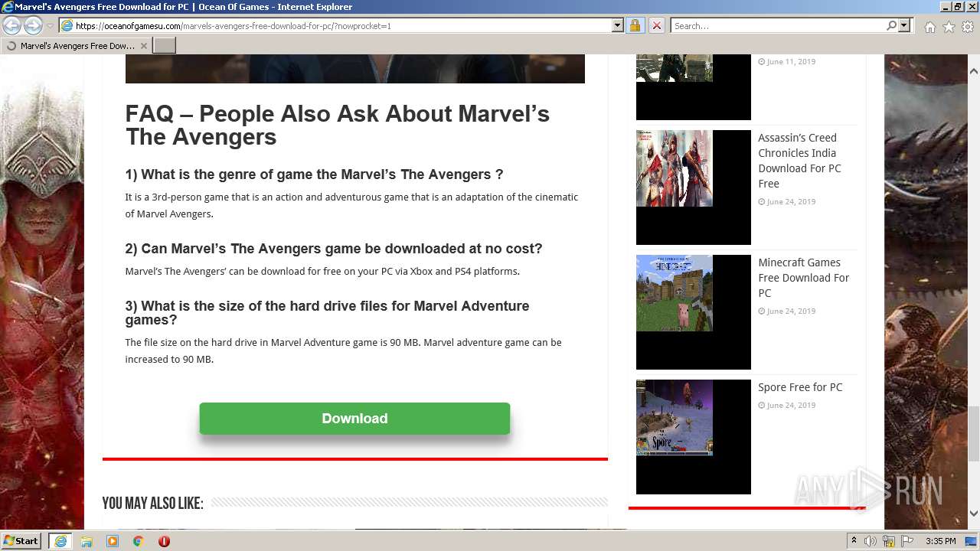Click the network tray icon
The height and width of the screenshot is (551, 980).
889,541
